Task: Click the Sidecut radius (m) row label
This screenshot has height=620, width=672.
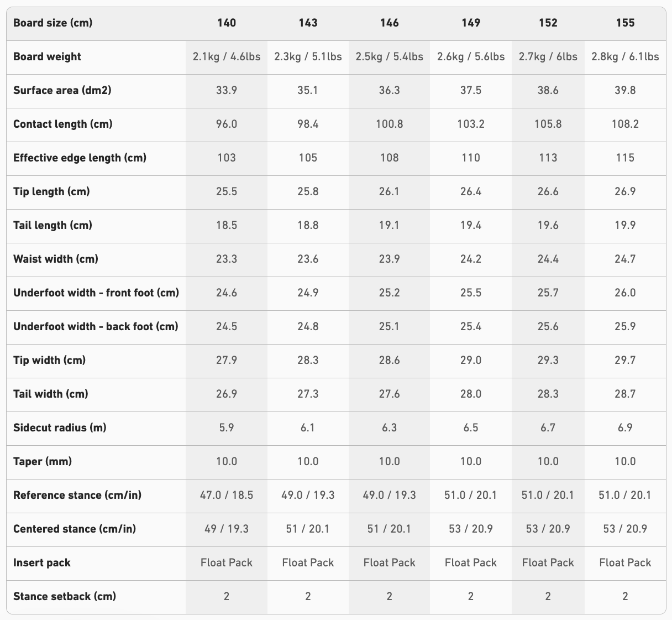Action: [60, 428]
